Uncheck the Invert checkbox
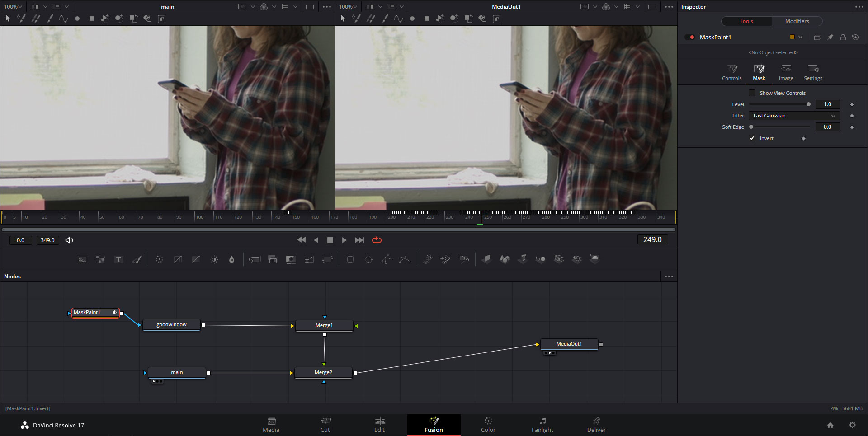The image size is (868, 436). tap(752, 138)
